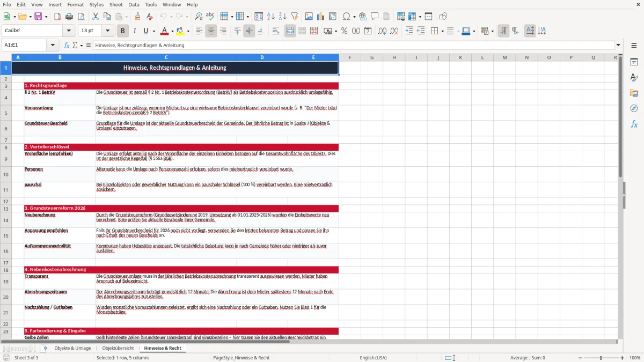Click into the formula input line
The height and width of the screenshot is (362, 644).
353,45
